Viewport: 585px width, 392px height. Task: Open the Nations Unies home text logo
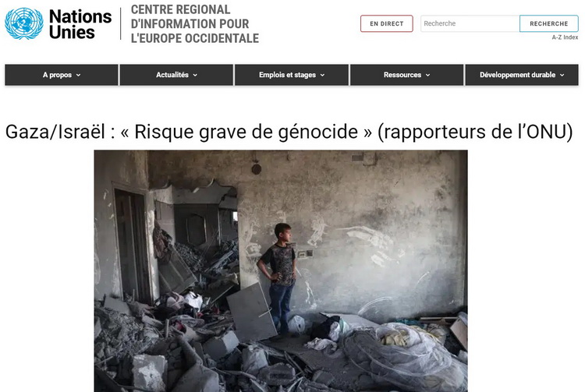tap(80, 24)
